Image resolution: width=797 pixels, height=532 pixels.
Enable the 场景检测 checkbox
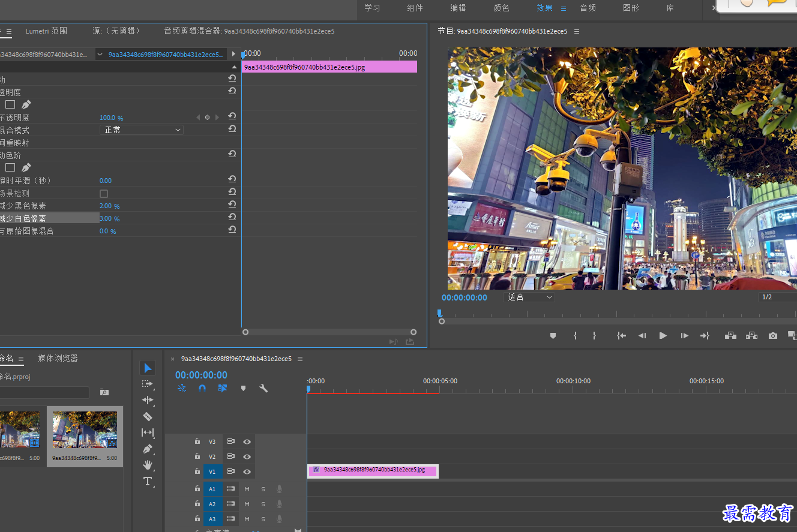[104, 194]
